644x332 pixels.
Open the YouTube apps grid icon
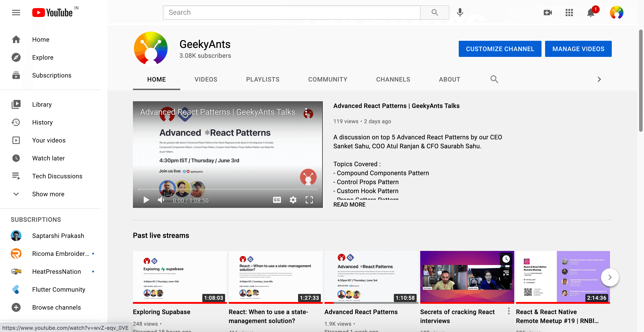tap(569, 13)
